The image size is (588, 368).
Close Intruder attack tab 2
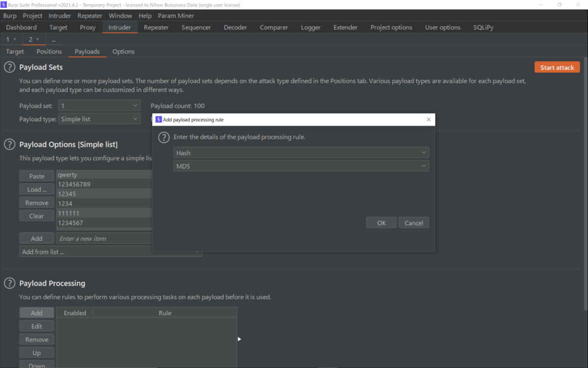[x=38, y=39]
